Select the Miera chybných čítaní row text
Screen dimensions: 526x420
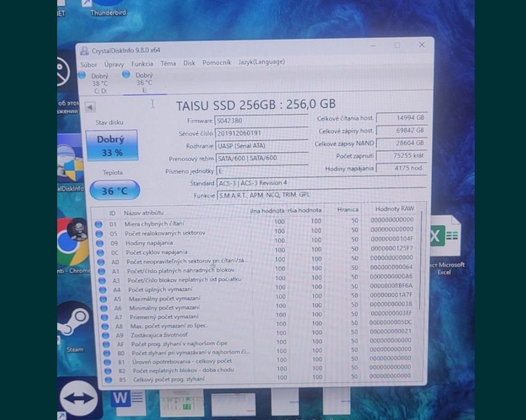(154, 224)
